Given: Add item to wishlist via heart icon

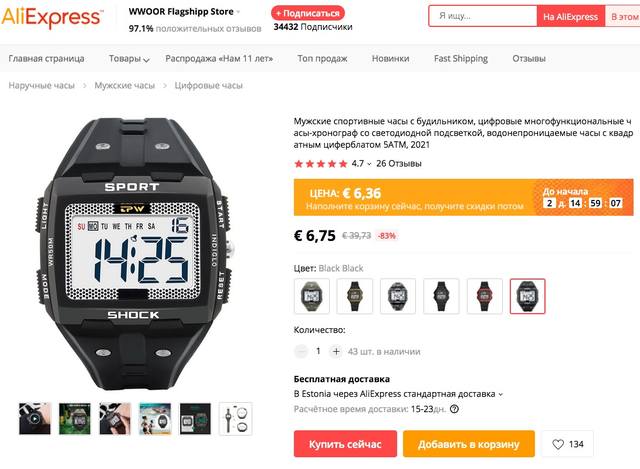Looking at the screenshot, I should 558,444.
